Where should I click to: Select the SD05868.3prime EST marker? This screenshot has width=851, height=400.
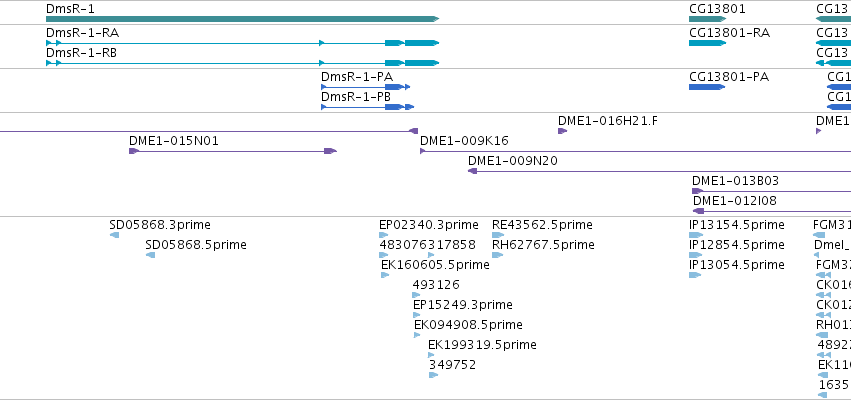click(x=114, y=235)
